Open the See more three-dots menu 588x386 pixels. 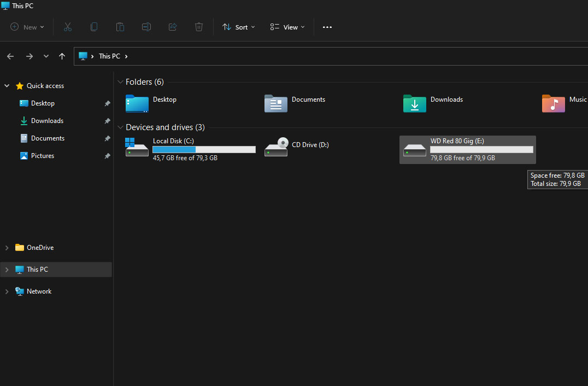pos(327,27)
